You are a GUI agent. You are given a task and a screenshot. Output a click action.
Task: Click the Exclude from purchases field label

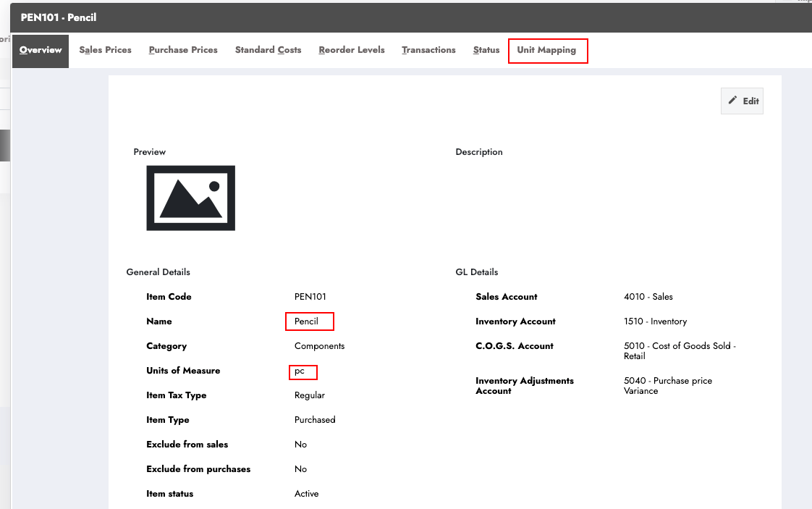198,469
